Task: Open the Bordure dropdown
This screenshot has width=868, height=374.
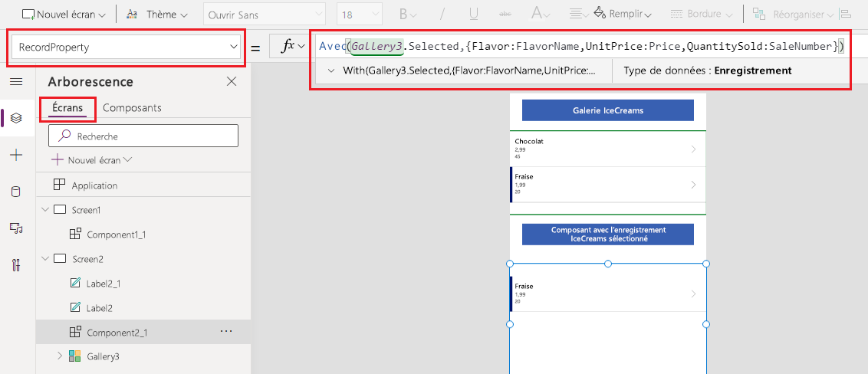Action: (x=702, y=15)
